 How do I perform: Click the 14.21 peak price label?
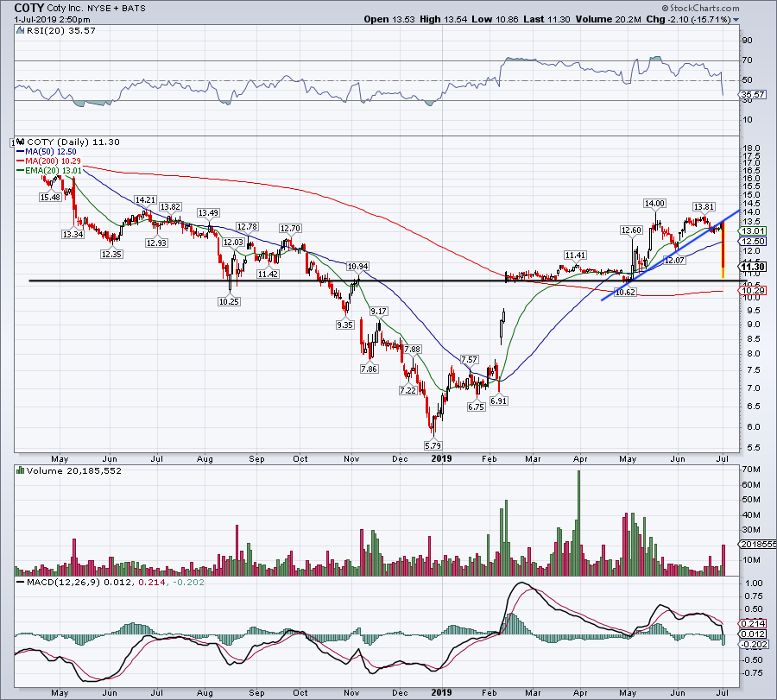145,200
